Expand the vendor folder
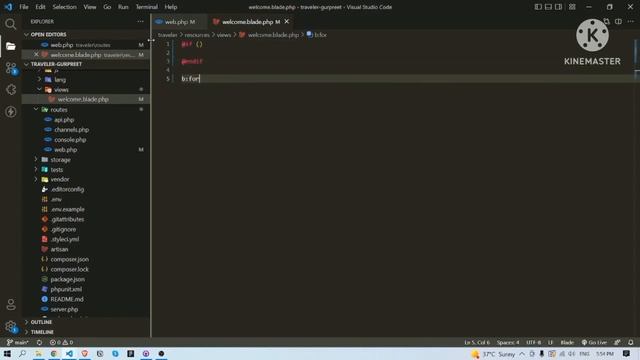640x360 pixels. (60, 179)
